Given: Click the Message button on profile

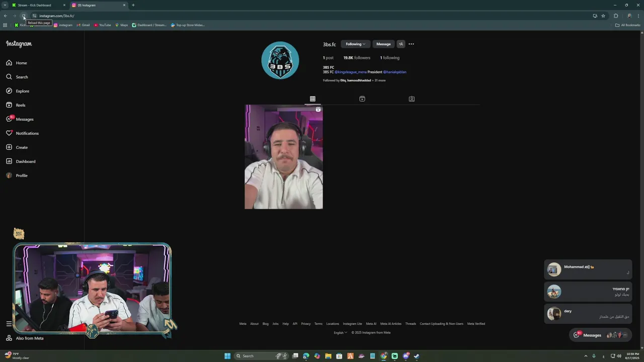Looking at the screenshot, I should pos(383,44).
